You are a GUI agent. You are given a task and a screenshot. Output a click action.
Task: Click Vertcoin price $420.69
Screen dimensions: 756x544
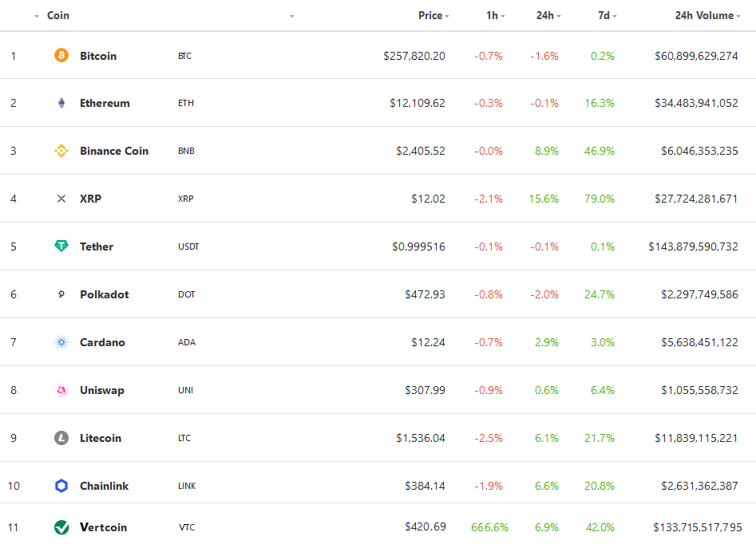pos(425,526)
